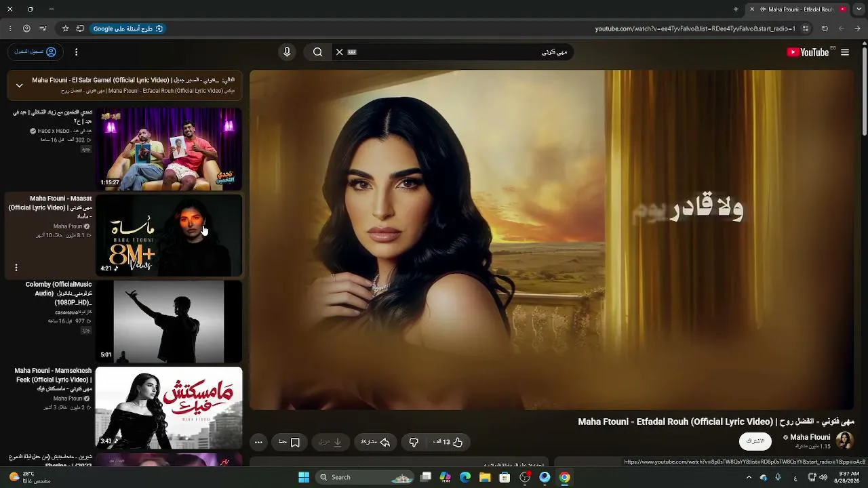
Task: Like the video with 13K likes
Action: pyautogui.click(x=448, y=442)
